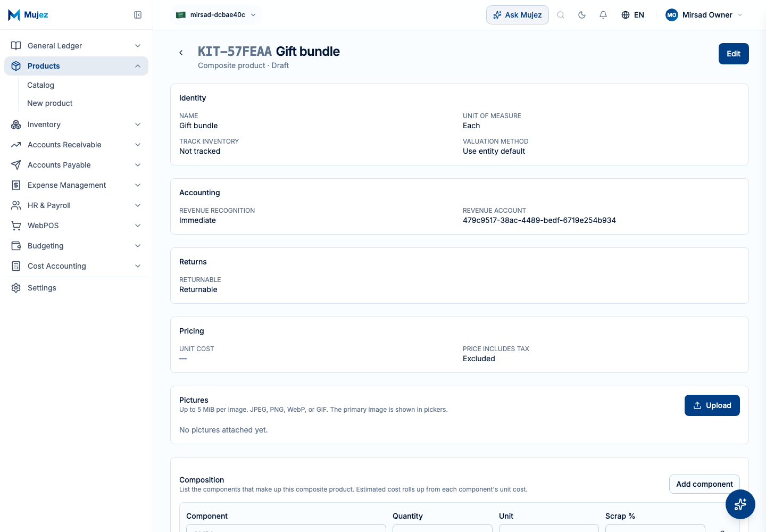Click the 'Excluded' price includes tax value
Image resolution: width=766 pixels, height=532 pixels.
pyautogui.click(x=479, y=359)
